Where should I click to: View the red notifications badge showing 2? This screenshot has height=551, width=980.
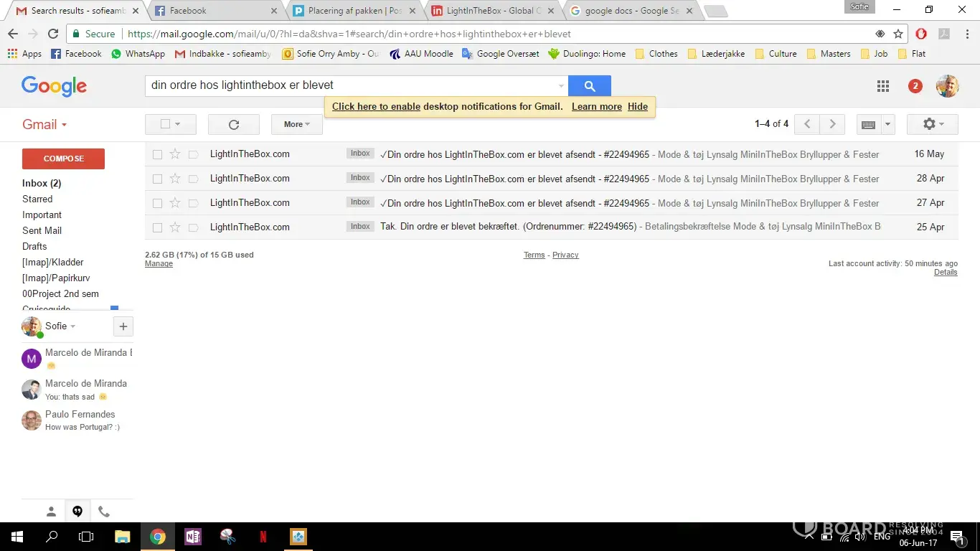click(x=915, y=86)
